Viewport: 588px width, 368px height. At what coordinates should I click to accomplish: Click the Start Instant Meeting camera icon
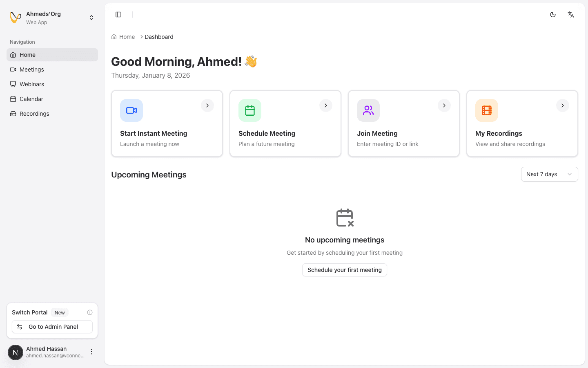pos(131,110)
